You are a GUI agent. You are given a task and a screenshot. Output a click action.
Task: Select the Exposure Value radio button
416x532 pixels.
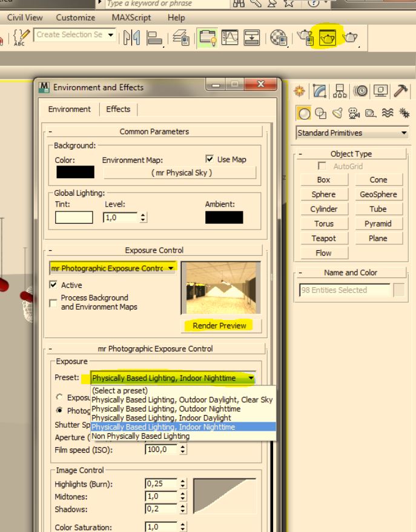[60, 397]
